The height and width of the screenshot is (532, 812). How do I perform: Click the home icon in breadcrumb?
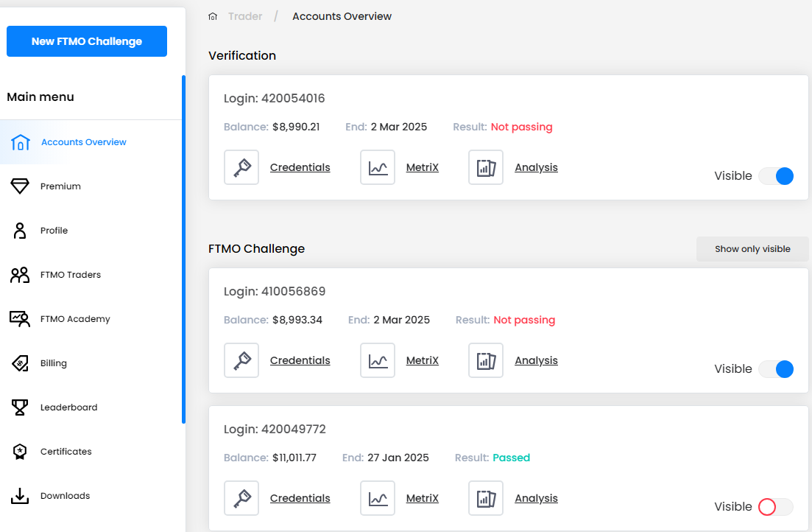coord(212,17)
